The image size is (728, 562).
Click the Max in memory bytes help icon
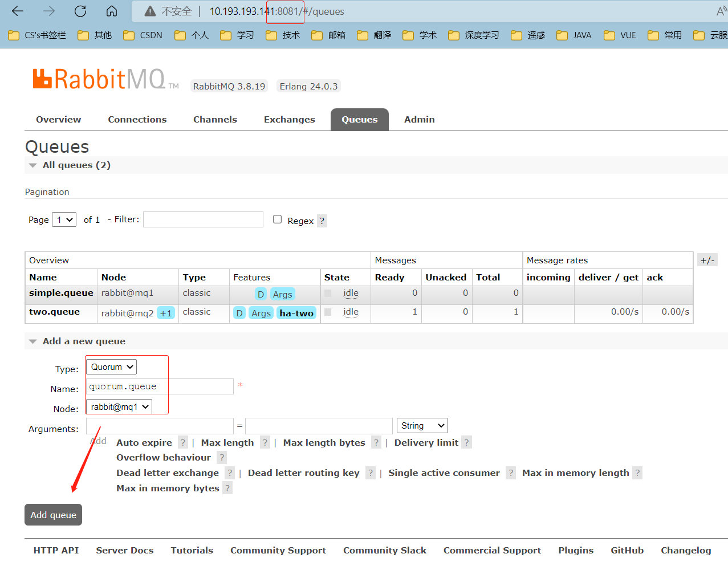pos(227,488)
